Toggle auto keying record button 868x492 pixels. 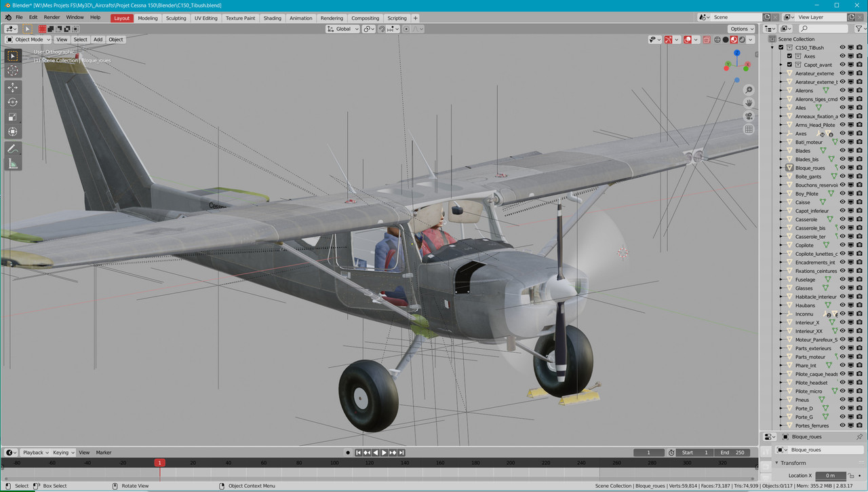coord(348,453)
